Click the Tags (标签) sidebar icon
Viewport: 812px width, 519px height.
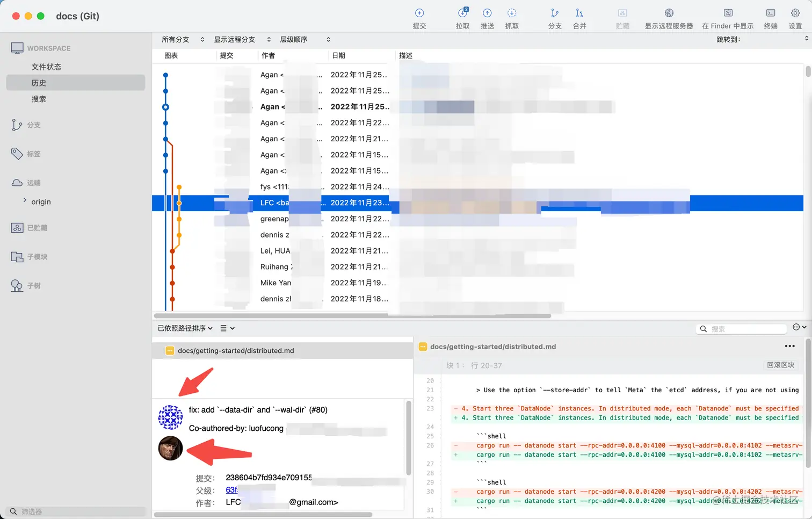pos(17,154)
